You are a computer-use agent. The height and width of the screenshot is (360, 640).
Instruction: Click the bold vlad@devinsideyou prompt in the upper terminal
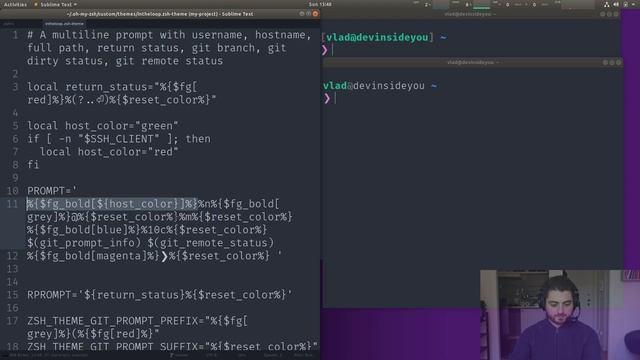tap(377, 38)
